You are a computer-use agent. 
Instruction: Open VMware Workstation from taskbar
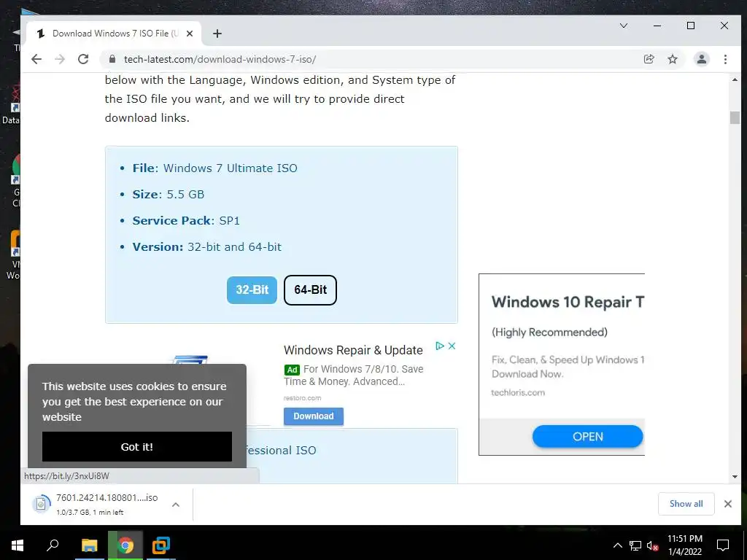point(161,545)
